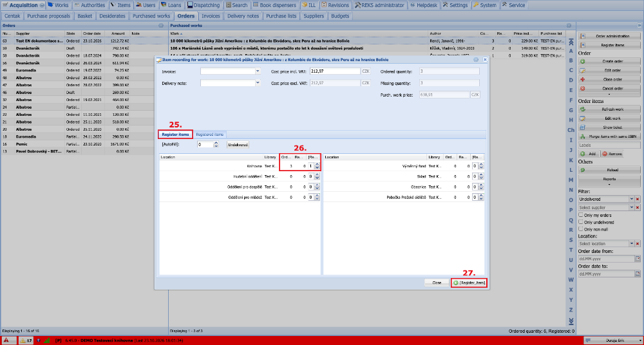Open the Invoice dropdown in dialog

258,71
